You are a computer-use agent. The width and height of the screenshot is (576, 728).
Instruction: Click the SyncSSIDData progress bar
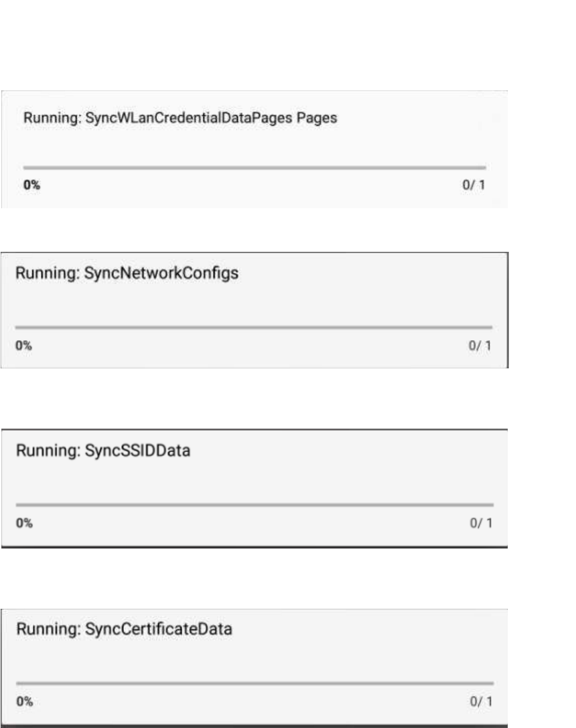[255, 505]
